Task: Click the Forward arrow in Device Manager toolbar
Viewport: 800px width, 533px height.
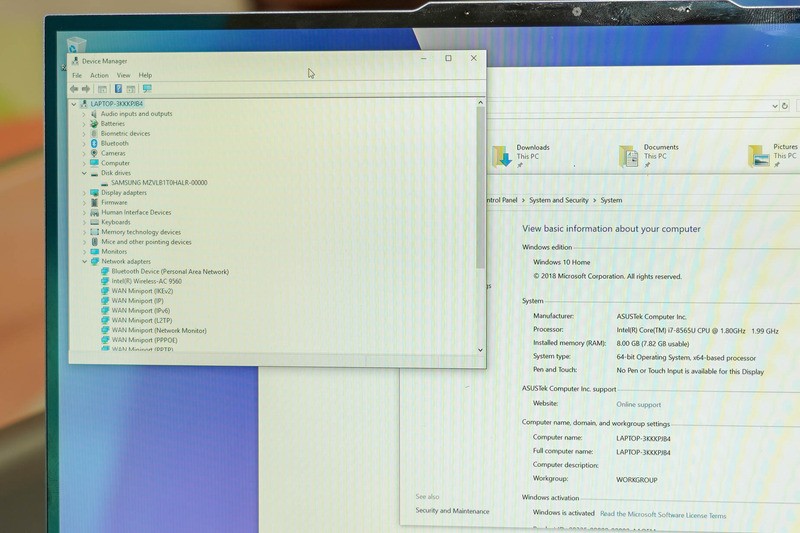Action: tap(86, 89)
